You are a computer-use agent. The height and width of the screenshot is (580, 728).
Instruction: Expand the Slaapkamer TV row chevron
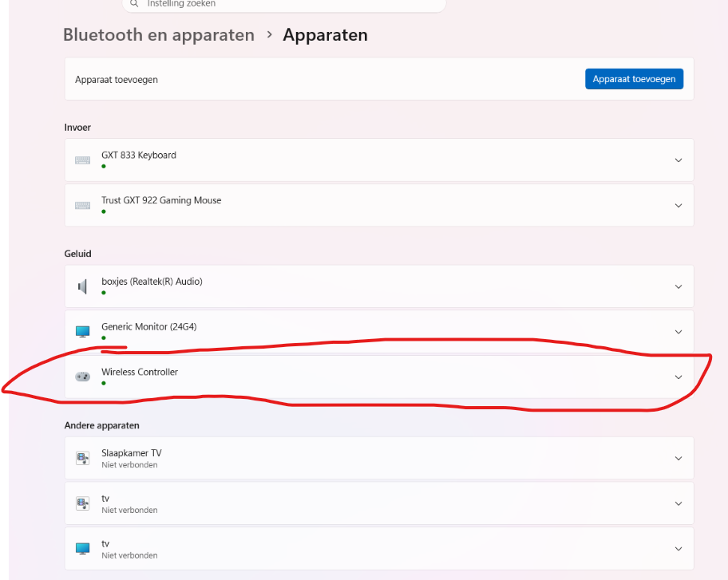[x=679, y=459]
